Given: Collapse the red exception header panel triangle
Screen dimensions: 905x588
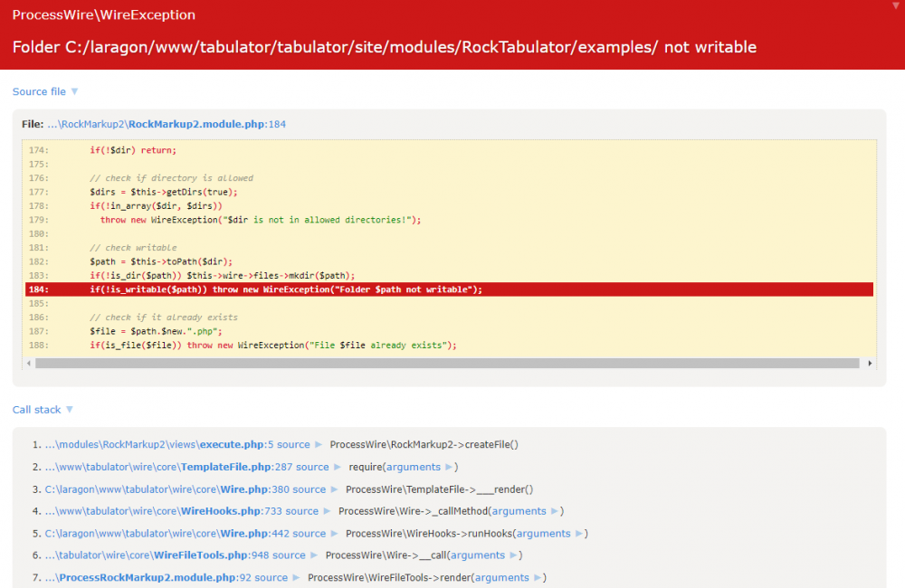Looking at the screenshot, I should (x=897, y=6).
